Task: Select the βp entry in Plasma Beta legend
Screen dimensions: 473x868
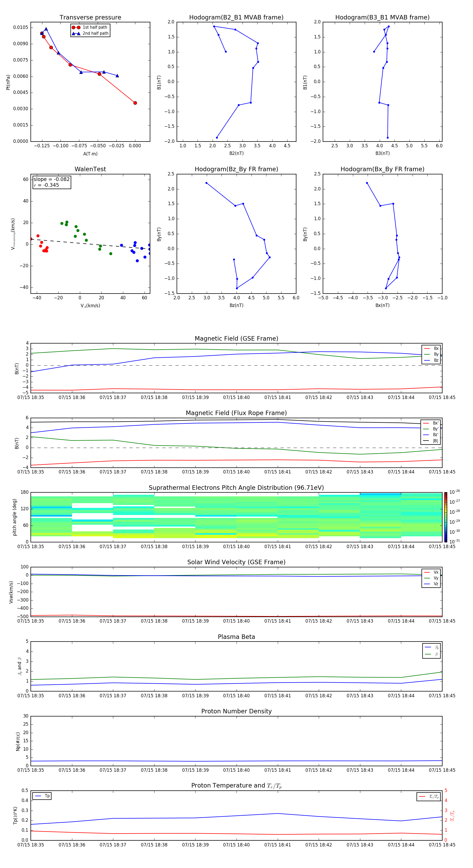Action: (431, 647)
